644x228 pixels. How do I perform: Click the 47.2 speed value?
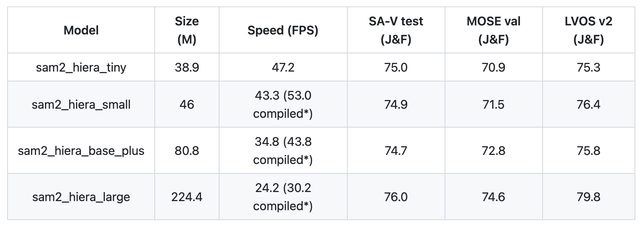coord(283,67)
